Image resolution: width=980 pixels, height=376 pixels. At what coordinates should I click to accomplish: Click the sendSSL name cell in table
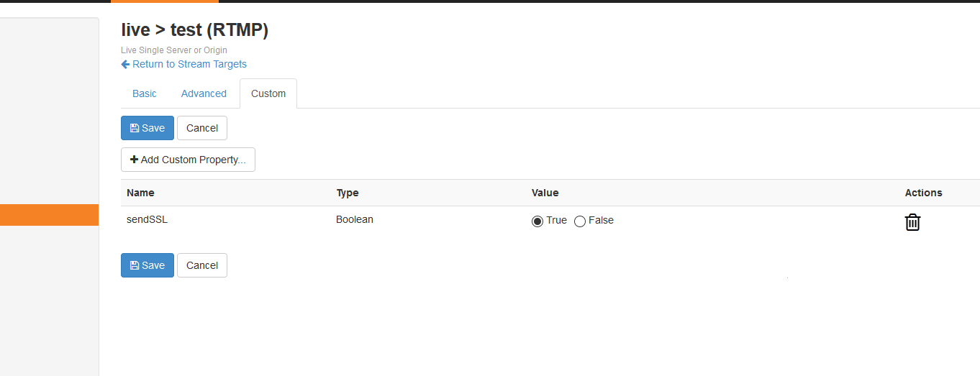click(x=147, y=220)
